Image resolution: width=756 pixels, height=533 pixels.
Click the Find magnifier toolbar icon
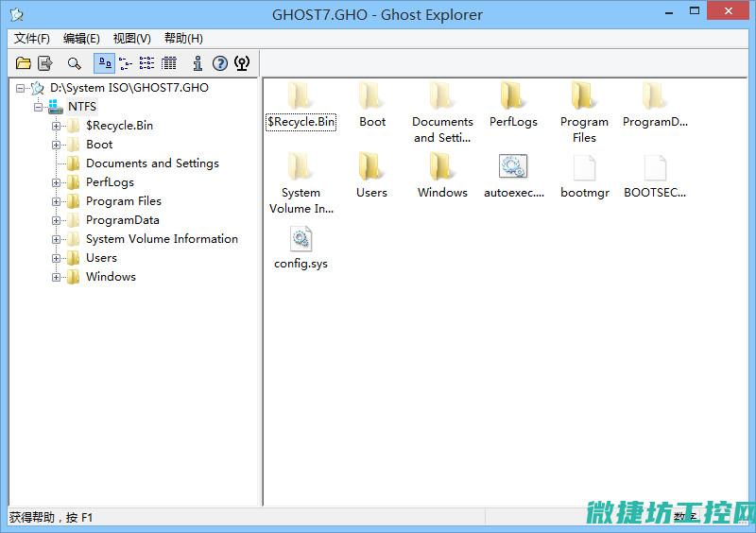(x=75, y=63)
